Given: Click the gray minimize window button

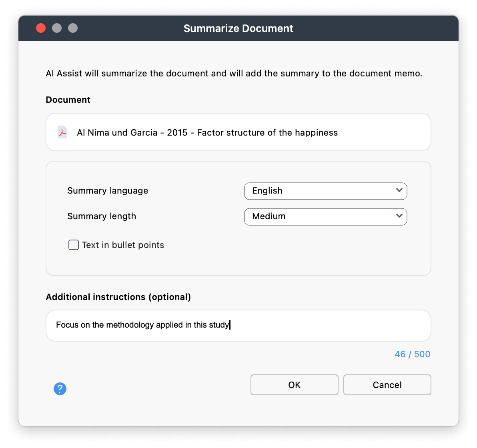Looking at the screenshot, I should 57,28.
